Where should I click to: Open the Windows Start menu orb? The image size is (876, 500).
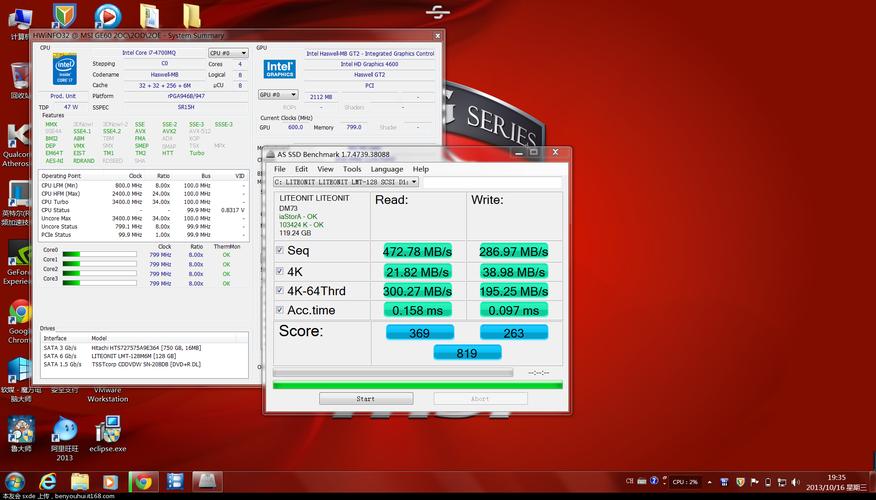click(x=15, y=482)
